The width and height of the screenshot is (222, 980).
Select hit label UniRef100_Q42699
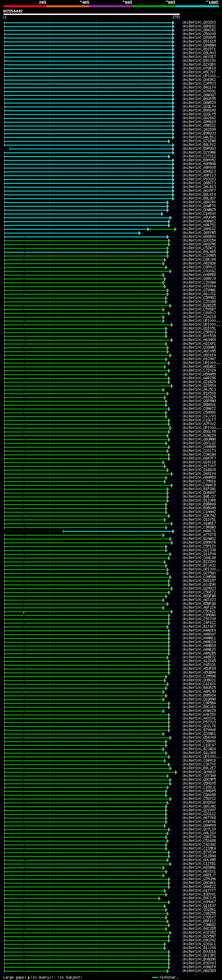point(199,129)
